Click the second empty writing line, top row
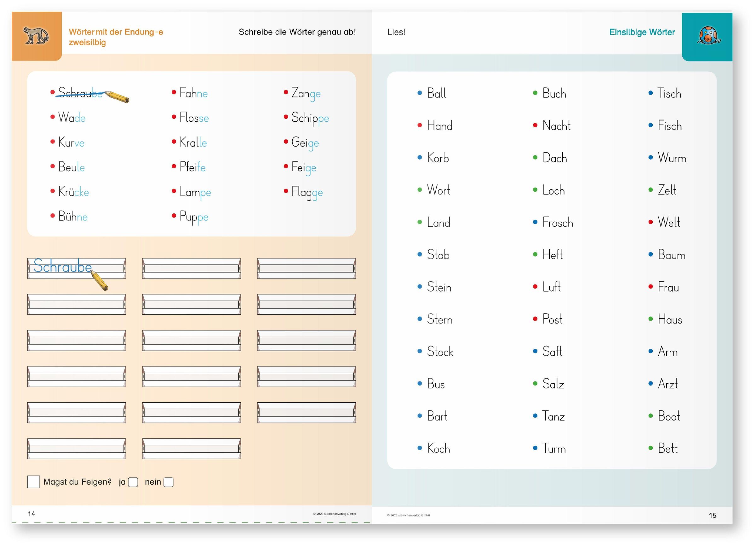 pyautogui.click(x=191, y=268)
